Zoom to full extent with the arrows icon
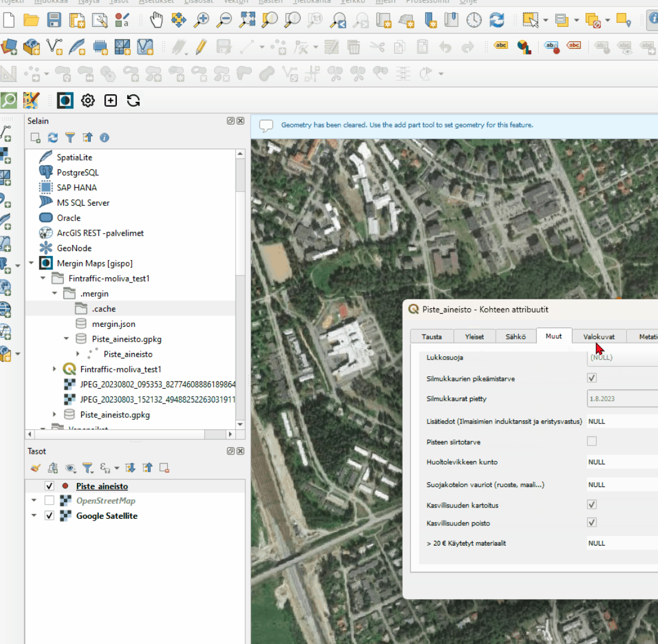The image size is (658, 644). pyautogui.click(x=247, y=20)
